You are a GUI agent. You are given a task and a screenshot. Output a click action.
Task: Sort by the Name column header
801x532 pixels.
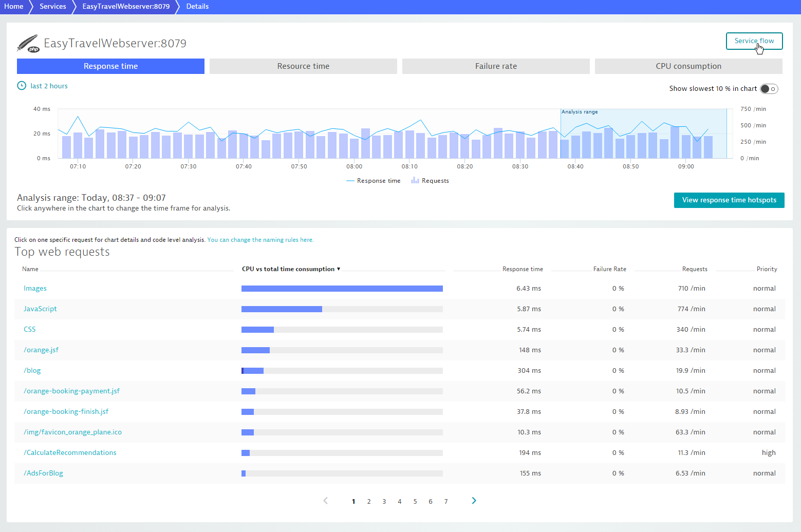30,269
